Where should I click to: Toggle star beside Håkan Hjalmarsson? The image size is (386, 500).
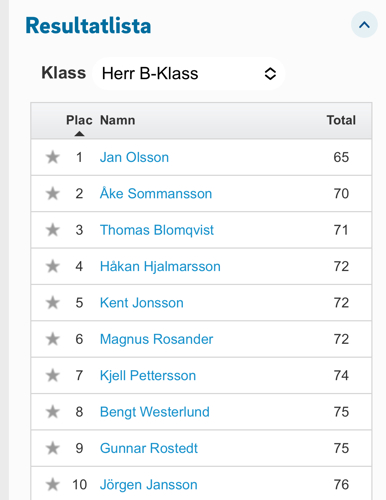(53, 266)
